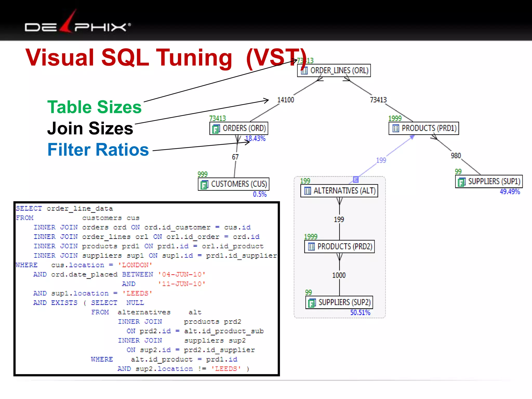
Task: Click the '11-JUN-10' date literal
Action: [x=182, y=284]
